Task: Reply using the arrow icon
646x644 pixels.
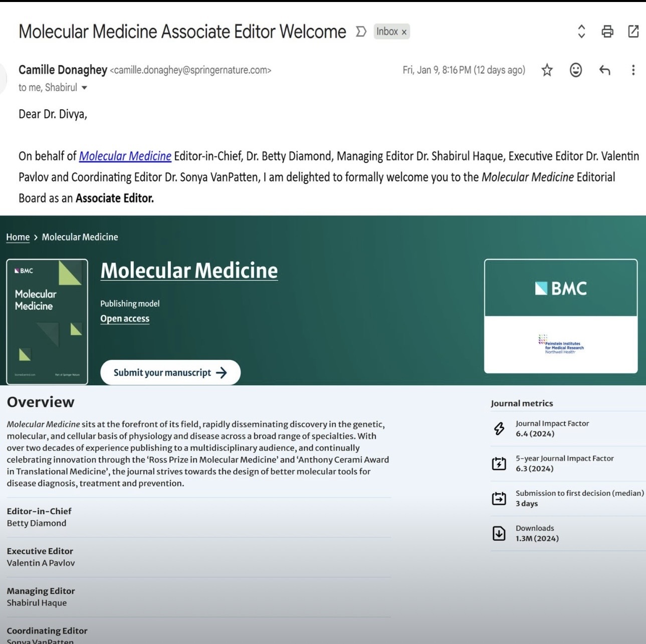Action: 605,70
